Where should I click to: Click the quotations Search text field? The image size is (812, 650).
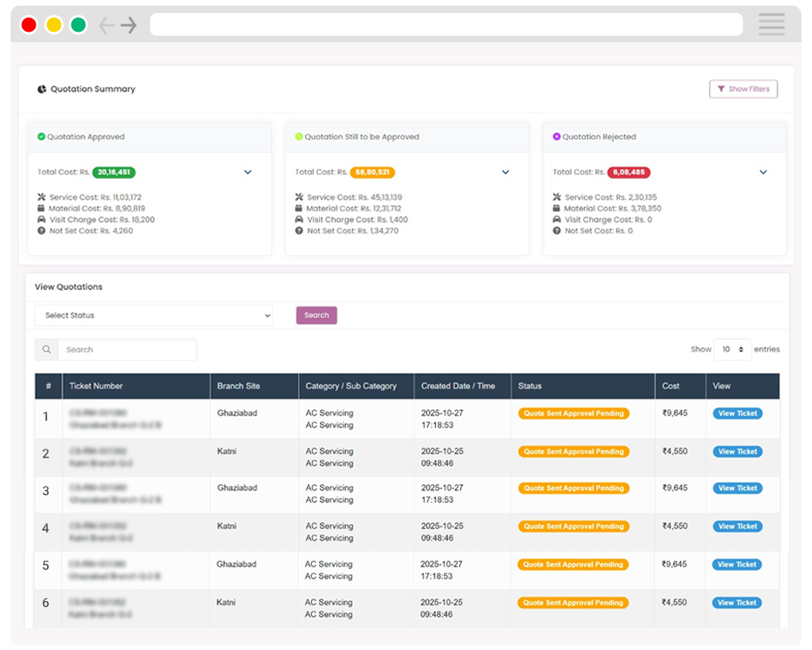click(127, 349)
